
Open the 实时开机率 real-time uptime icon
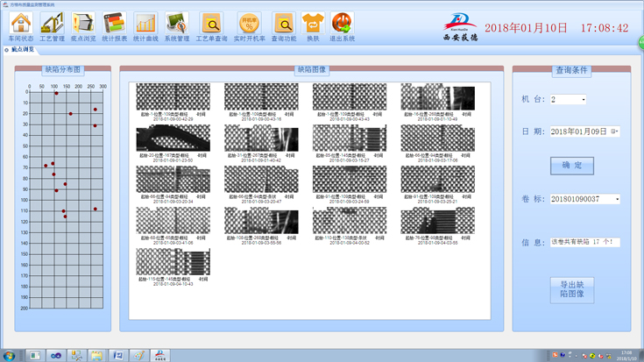click(x=250, y=24)
